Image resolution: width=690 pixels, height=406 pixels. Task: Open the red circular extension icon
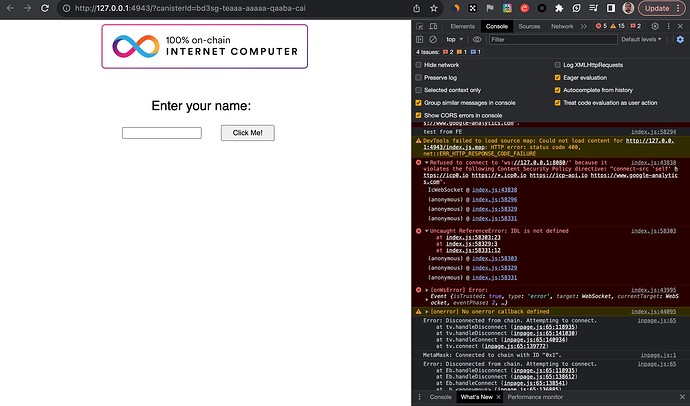click(525, 8)
